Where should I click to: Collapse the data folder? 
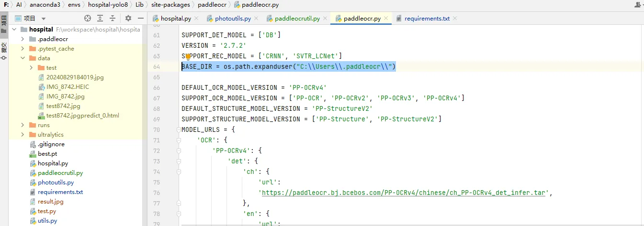coord(23,58)
